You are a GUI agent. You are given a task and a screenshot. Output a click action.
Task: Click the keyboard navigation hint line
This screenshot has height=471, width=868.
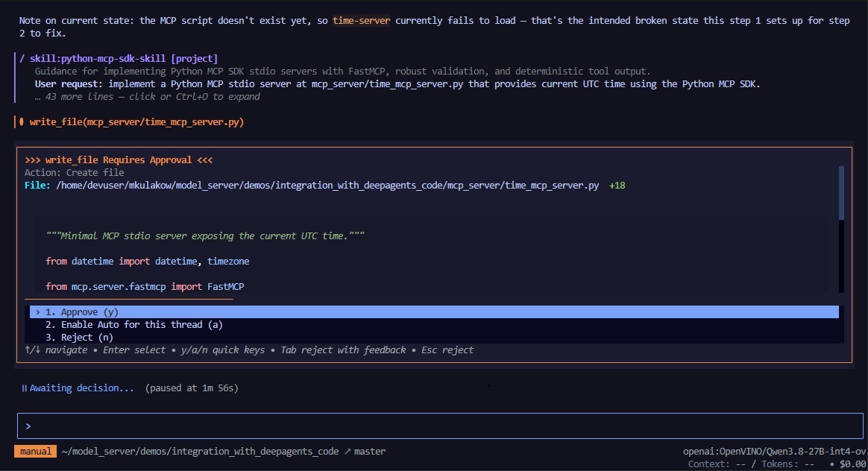(249, 350)
